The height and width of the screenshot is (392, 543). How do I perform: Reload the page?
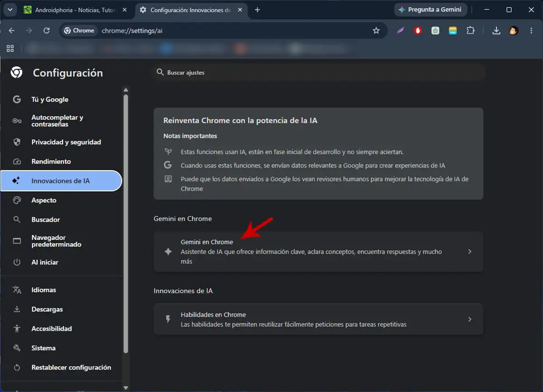point(46,30)
